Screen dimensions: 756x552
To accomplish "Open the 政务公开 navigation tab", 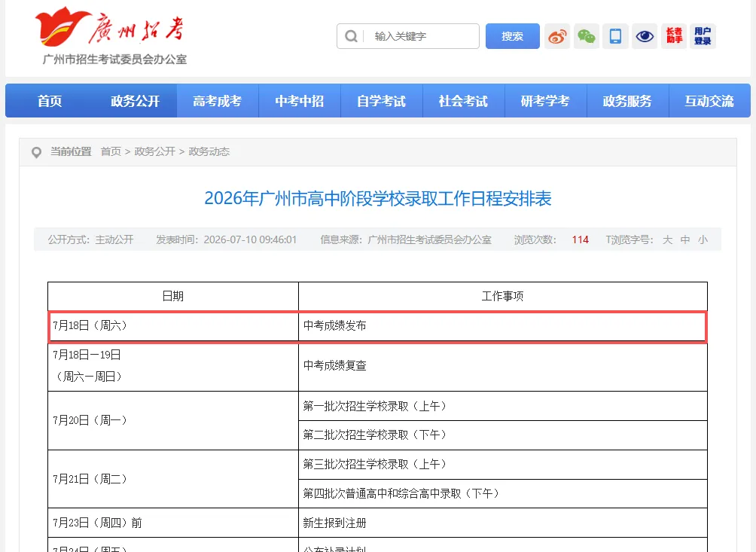I will tap(135, 101).
